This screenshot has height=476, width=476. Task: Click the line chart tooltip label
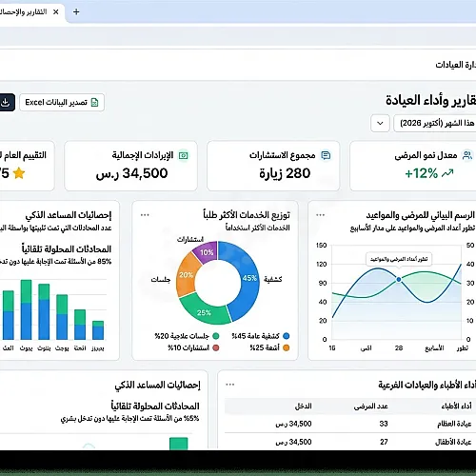[399, 259]
